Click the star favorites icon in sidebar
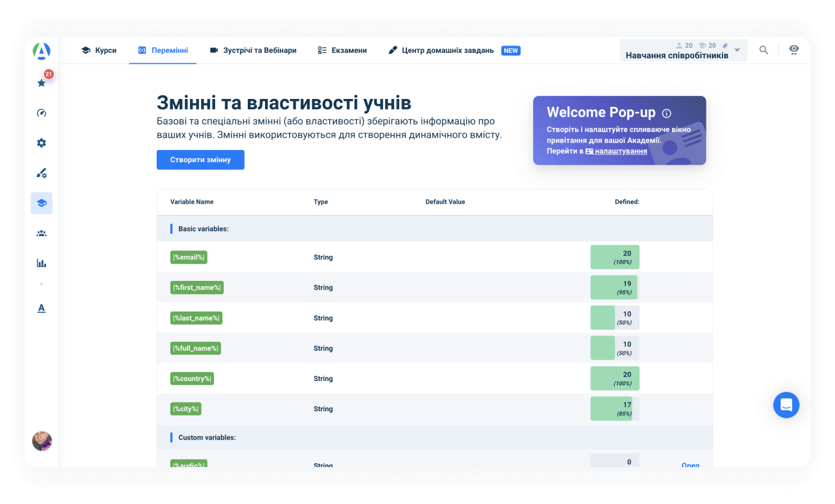Screen dimensions: 835x504 tap(42, 83)
